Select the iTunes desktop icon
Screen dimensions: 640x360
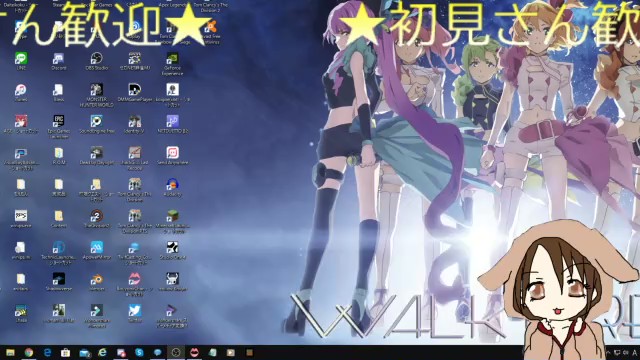pyautogui.click(x=21, y=92)
